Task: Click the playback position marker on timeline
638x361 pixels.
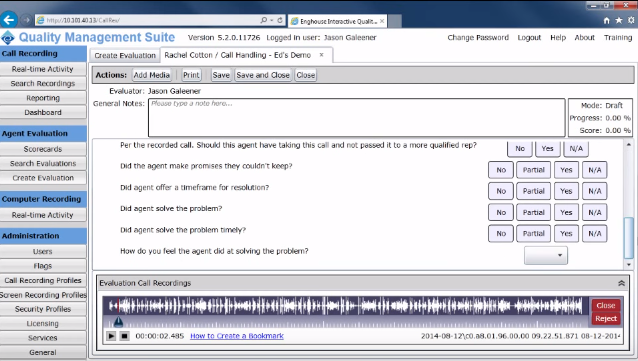Action: pos(118,322)
